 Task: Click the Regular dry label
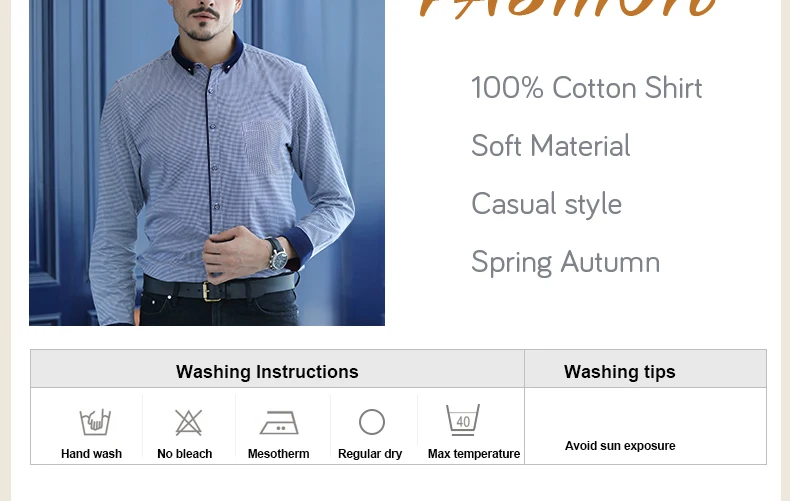point(370,454)
